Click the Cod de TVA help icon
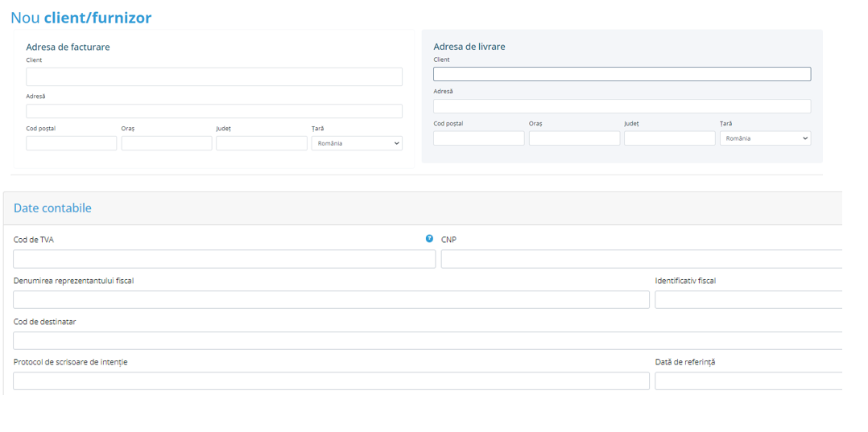Screen dimensions: 868x432 (429, 239)
